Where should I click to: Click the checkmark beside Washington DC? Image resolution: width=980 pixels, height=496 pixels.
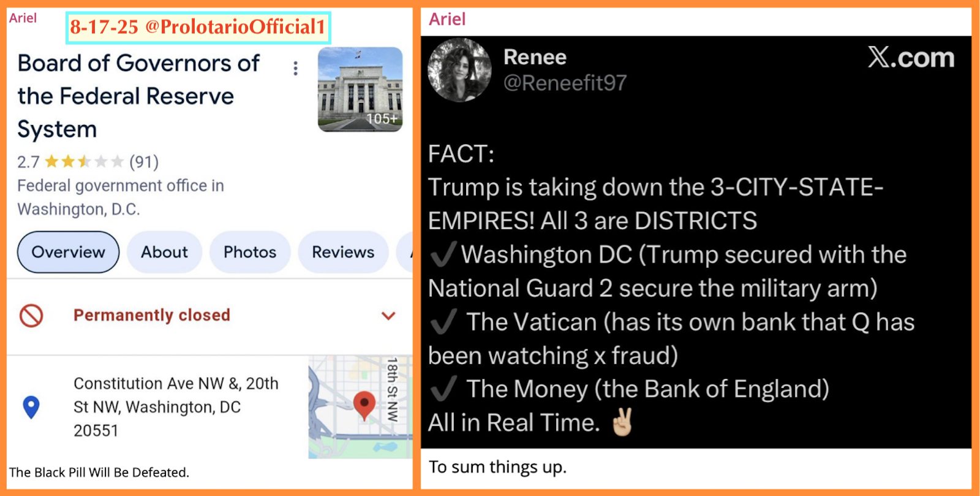(x=443, y=254)
